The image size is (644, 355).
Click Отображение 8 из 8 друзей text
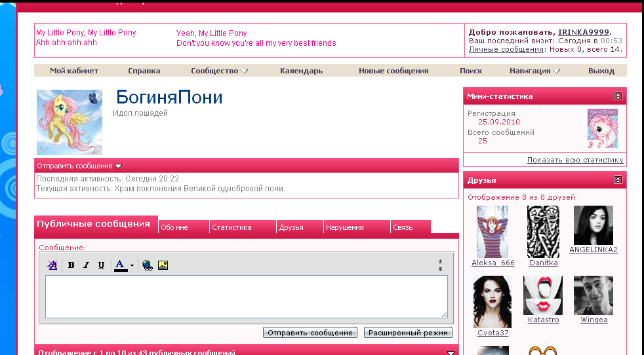[x=521, y=197]
